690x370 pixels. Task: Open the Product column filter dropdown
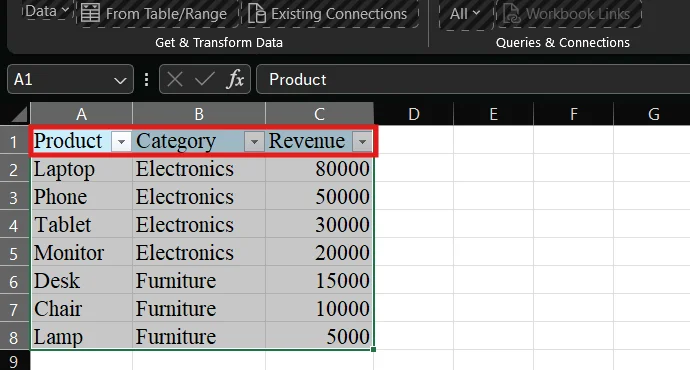pos(121,142)
